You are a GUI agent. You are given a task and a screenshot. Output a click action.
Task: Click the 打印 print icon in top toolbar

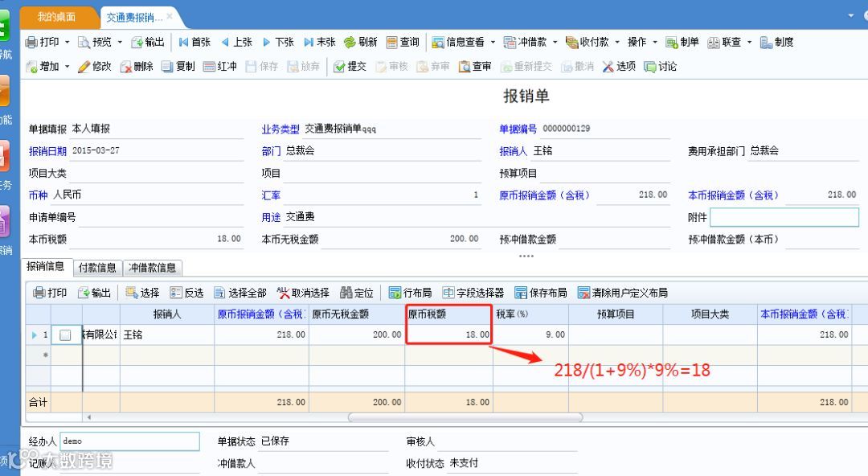click(32, 42)
